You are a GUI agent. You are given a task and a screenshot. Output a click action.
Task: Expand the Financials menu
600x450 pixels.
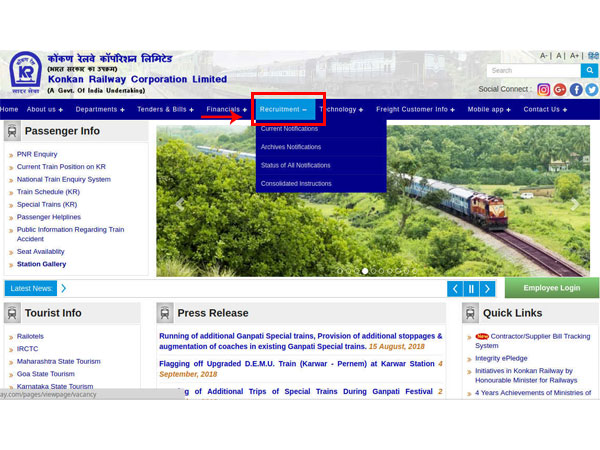point(227,109)
